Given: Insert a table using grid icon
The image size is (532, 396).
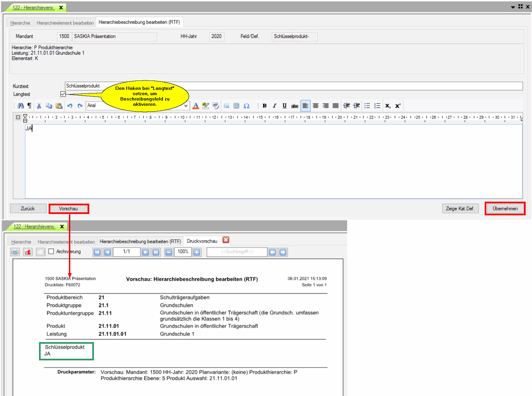Looking at the screenshot, I should point(236,106).
